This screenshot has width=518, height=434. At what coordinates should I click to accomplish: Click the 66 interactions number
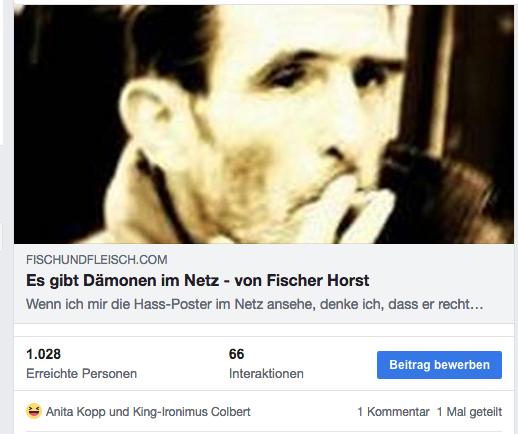pyautogui.click(x=236, y=354)
